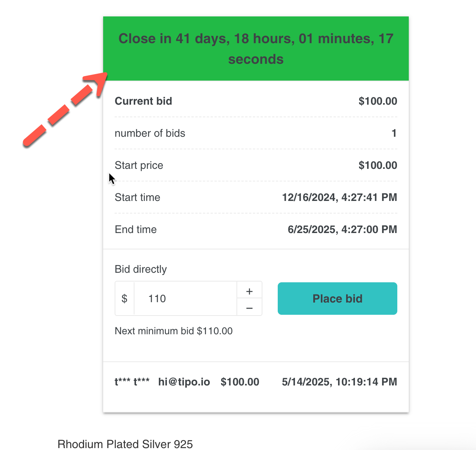The width and height of the screenshot is (476, 450).
Task: Click the minus decrement button
Action: (x=249, y=308)
